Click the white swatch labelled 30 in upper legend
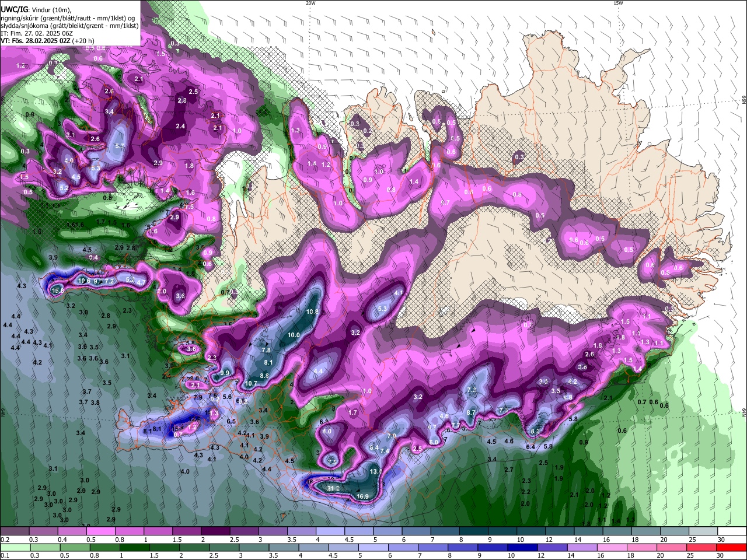747x560 pixels. [x=732, y=531]
